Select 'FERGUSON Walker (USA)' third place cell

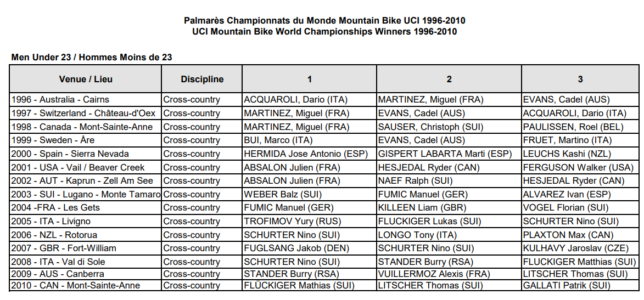pos(578,167)
